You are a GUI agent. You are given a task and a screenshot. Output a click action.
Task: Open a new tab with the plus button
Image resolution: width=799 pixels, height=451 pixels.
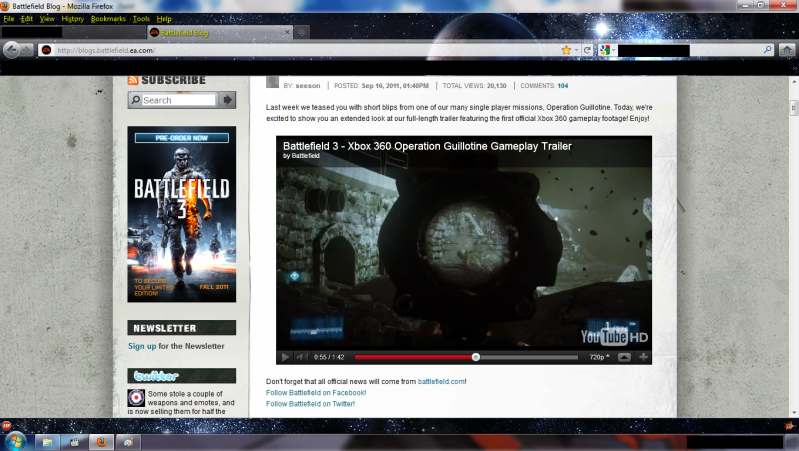(x=302, y=32)
